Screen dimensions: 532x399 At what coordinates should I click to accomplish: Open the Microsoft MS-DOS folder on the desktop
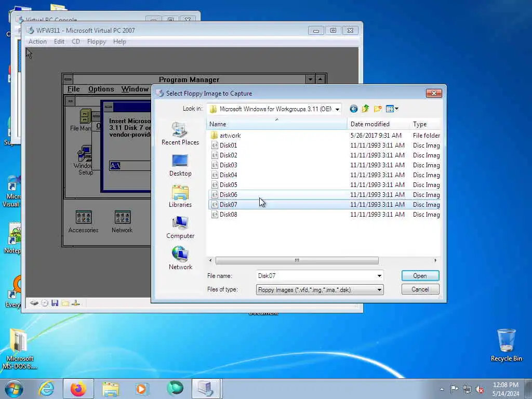click(19, 349)
